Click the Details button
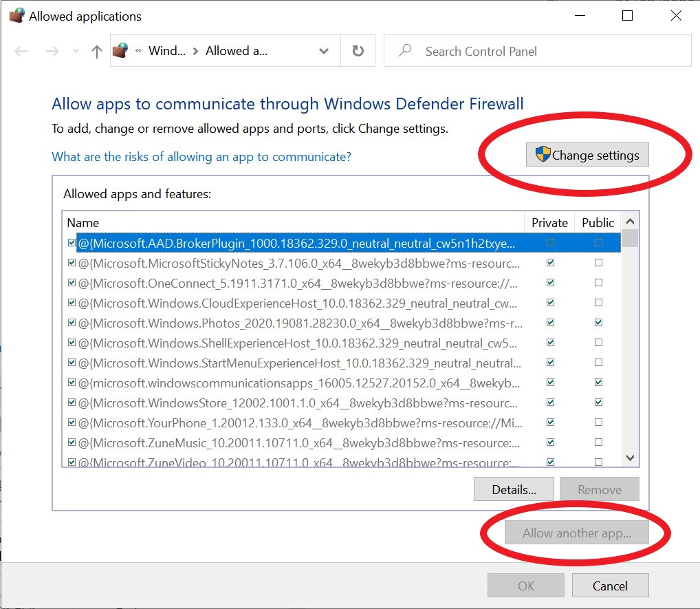Viewport: 700px width, 609px height. [x=514, y=489]
